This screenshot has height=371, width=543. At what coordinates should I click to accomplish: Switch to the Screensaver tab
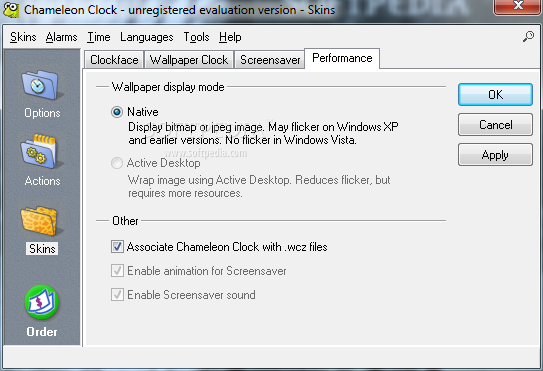coord(270,60)
